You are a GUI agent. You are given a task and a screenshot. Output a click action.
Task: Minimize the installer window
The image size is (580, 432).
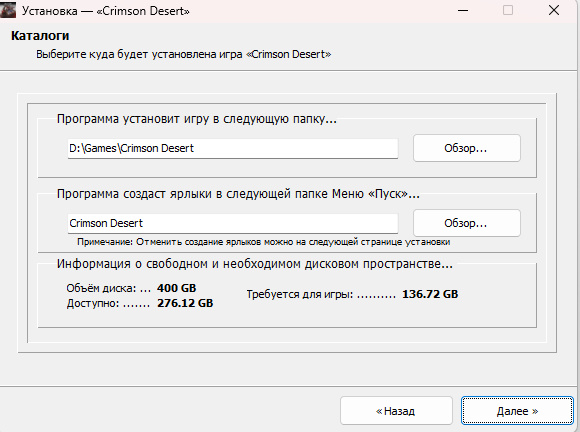(463, 10)
